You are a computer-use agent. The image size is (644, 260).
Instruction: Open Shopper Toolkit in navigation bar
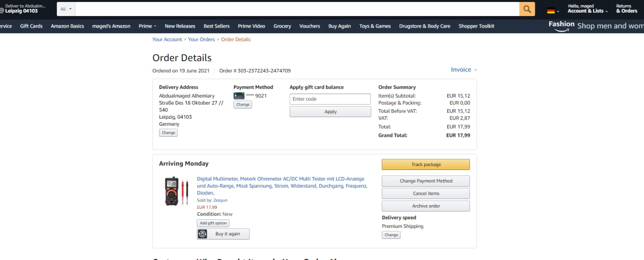pyautogui.click(x=476, y=26)
